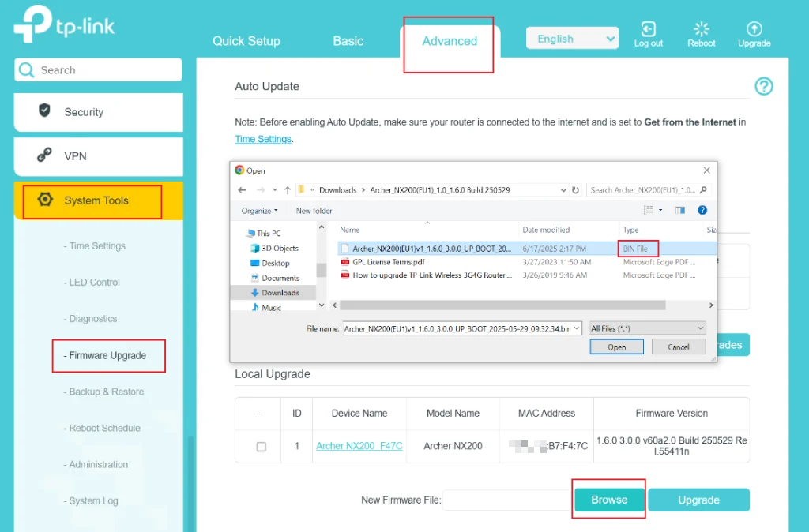809x532 pixels.
Task: Open the Quick Setup tab
Action: click(x=246, y=41)
